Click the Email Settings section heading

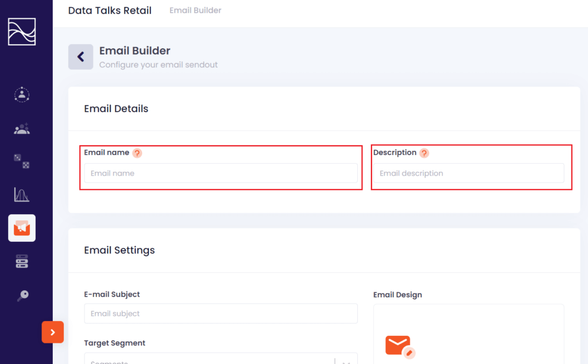(119, 250)
